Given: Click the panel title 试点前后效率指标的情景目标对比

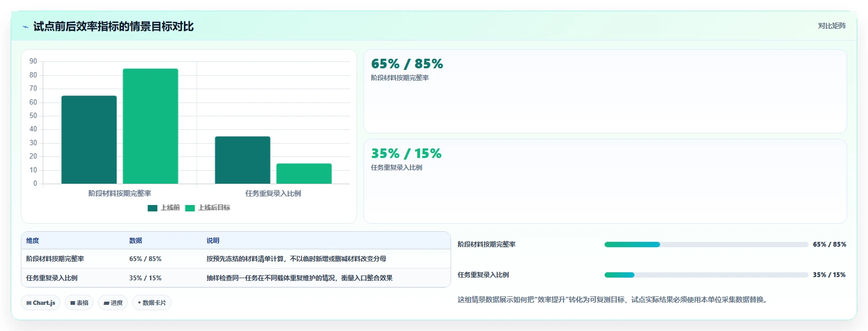Looking at the screenshot, I should pyautogui.click(x=113, y=27).
